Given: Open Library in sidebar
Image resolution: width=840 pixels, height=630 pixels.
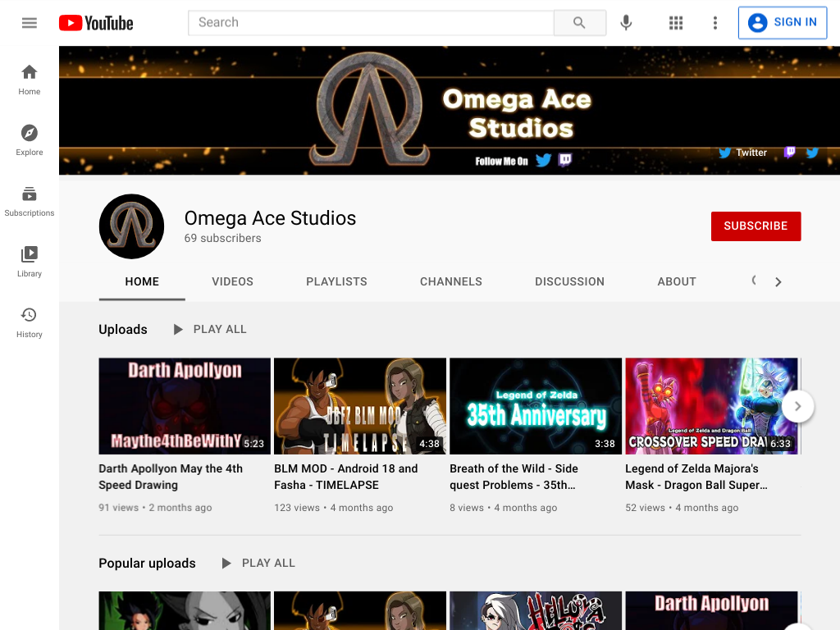Looking at the screenshot, I should 30,262.
